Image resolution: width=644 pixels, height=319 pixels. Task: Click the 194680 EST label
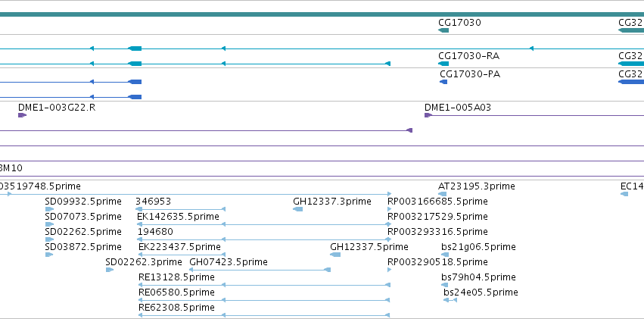click(155, 231)
